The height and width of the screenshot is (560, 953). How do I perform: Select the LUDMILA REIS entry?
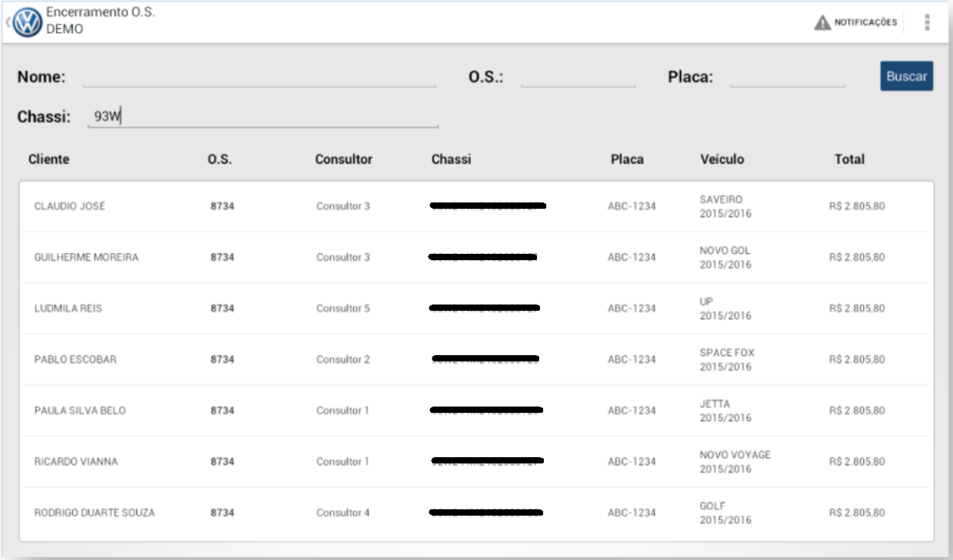pos(69,308)
